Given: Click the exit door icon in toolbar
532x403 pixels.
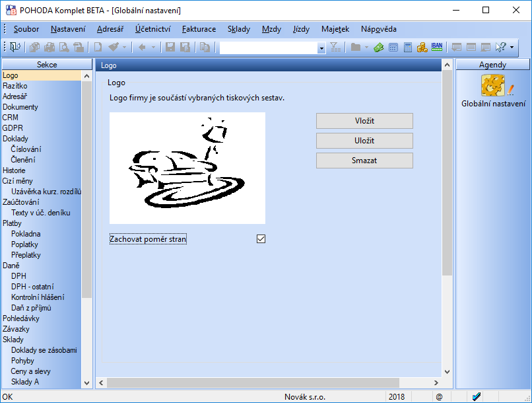Looking at the screenshot, I should tap(15, 47).
